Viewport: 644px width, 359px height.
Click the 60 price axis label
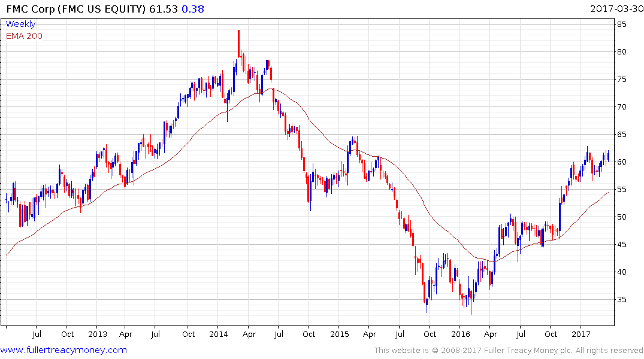tap(622, 162)
